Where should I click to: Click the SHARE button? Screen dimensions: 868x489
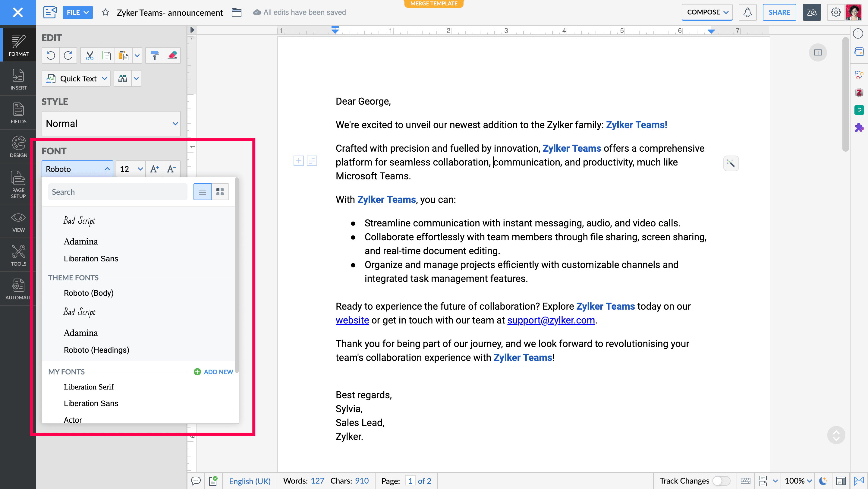(779, 12)
